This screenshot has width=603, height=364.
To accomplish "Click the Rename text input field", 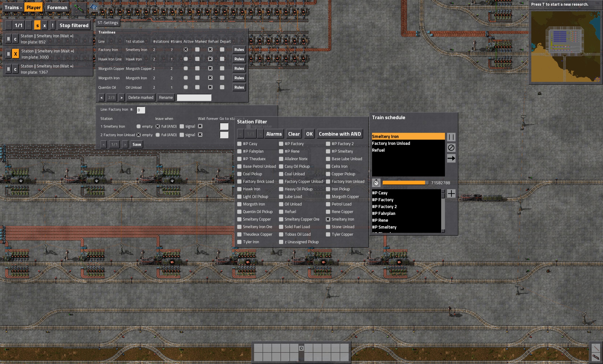I will [x=194, y=98].
